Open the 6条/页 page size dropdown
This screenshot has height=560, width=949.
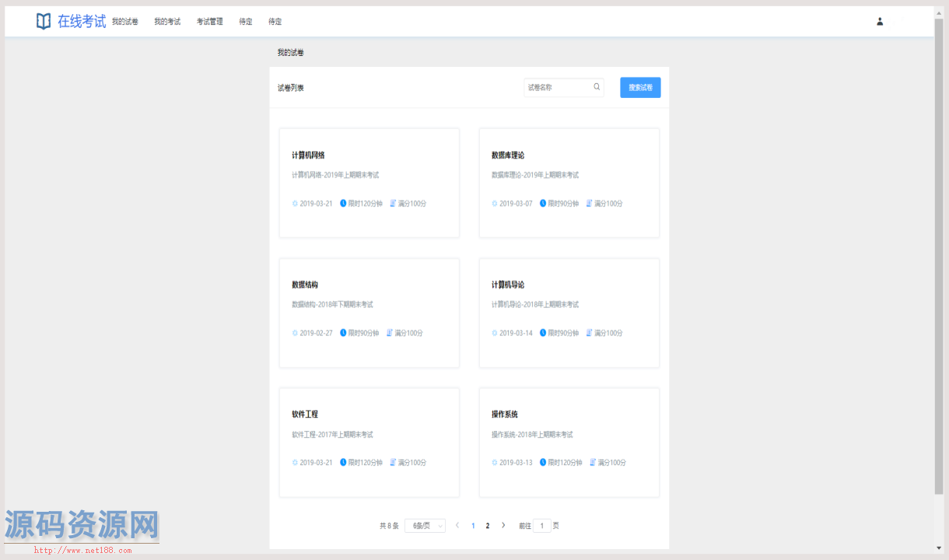tap(425, 526)
